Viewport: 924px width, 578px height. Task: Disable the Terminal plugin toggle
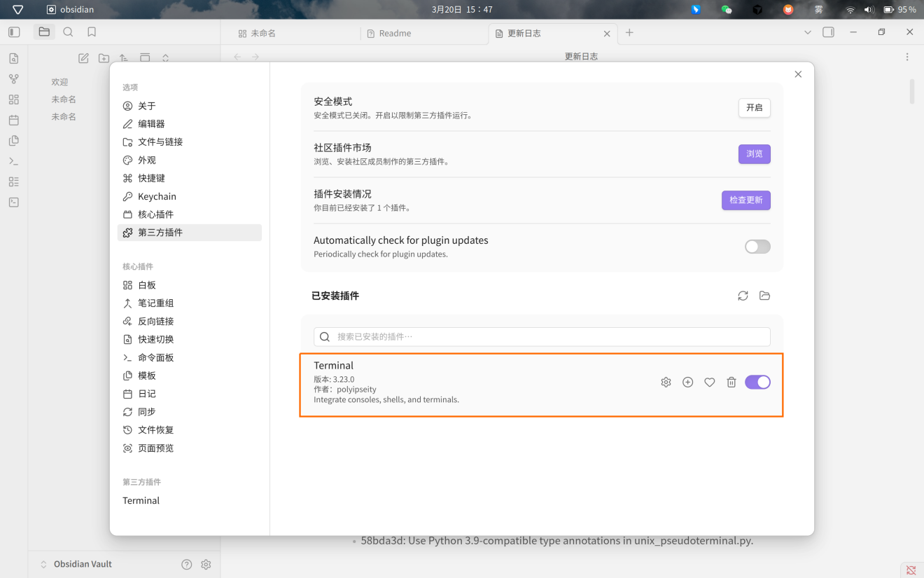[757, 382]
